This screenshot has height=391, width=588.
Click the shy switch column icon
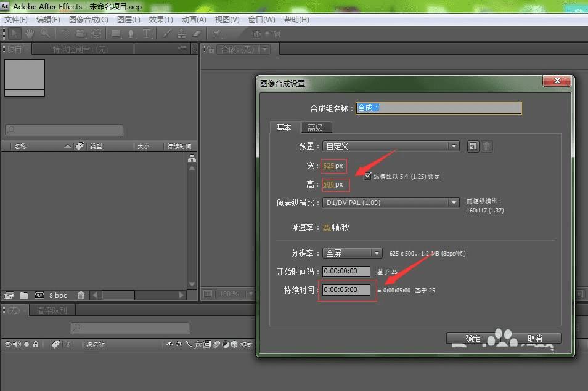(x=170, y=344)
